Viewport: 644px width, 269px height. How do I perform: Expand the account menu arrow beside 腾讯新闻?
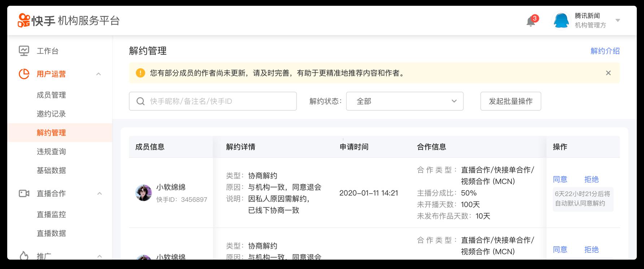pyautogui.click(x=618, y=21)
